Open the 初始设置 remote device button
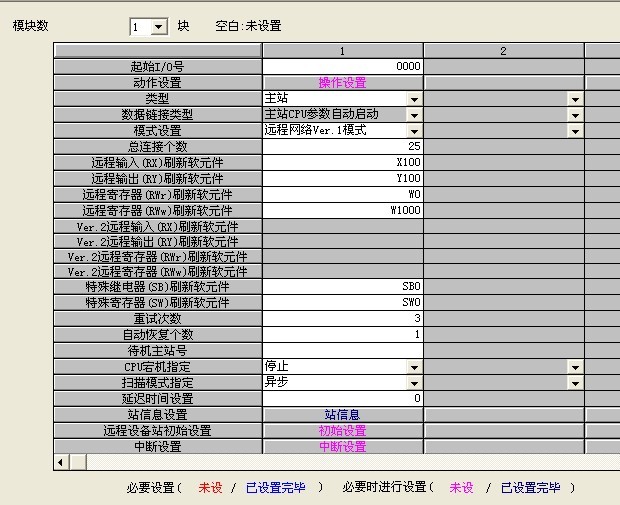620x505 pixels. click(x=342, y=430)
